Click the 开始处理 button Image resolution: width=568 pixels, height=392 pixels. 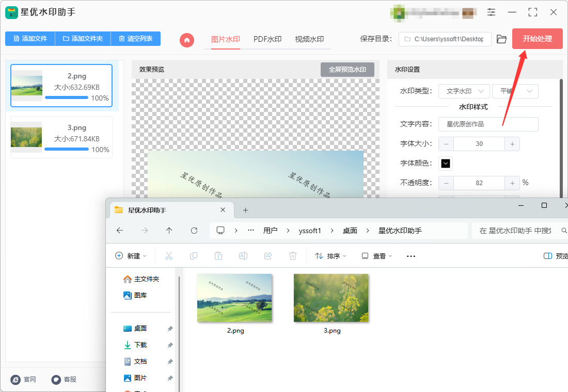(537, 39)
